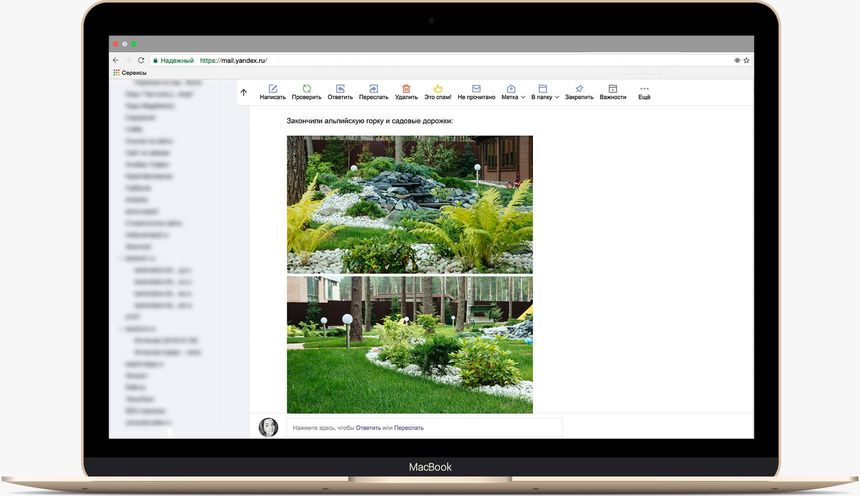Delete the message with Удалить

tap(406, 90)
